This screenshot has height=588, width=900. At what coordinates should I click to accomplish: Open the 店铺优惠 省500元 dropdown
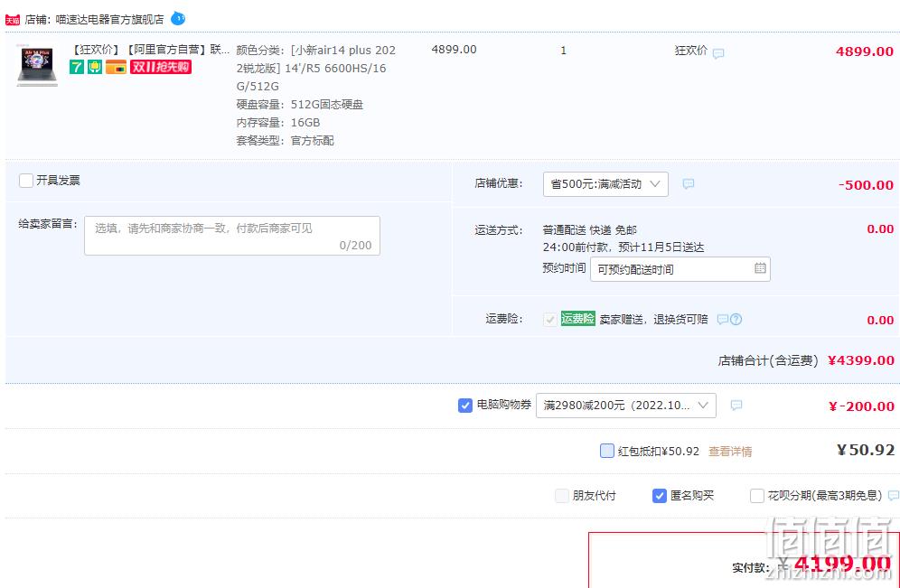coord(605,184)
